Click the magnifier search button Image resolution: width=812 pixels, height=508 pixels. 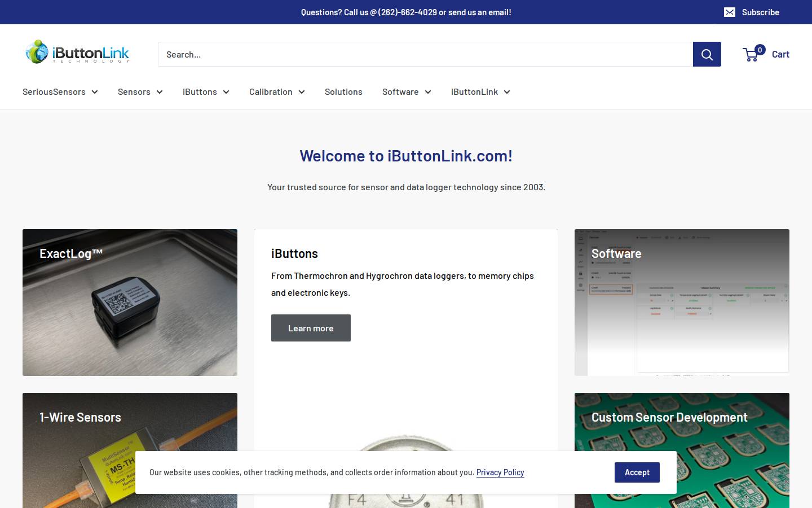point(707,54)
